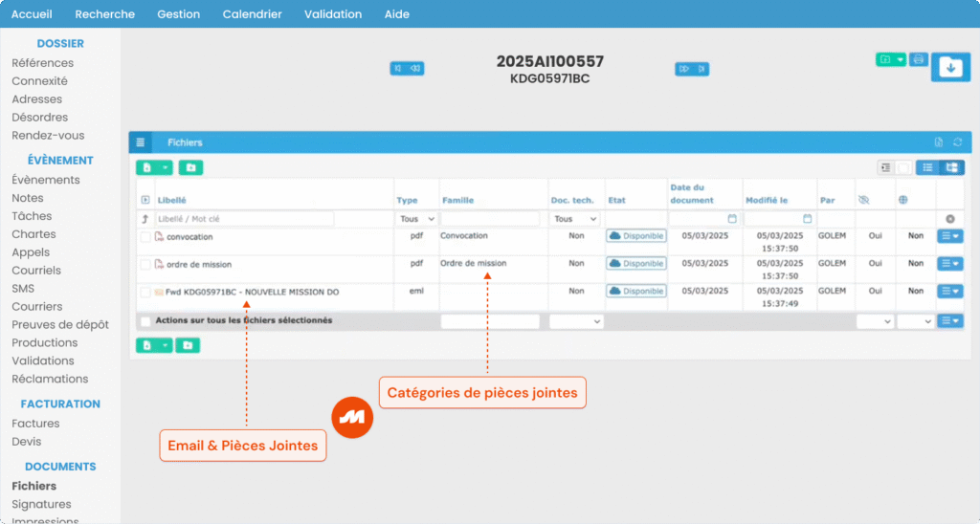Open new-file dropdown arrow above the table
The image size is (980, 524).
click(165, 167)
